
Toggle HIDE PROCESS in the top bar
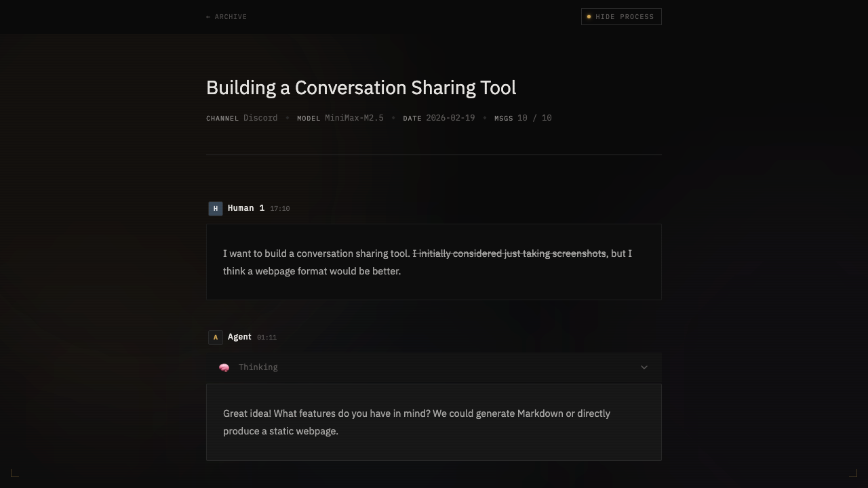(621, 16)
